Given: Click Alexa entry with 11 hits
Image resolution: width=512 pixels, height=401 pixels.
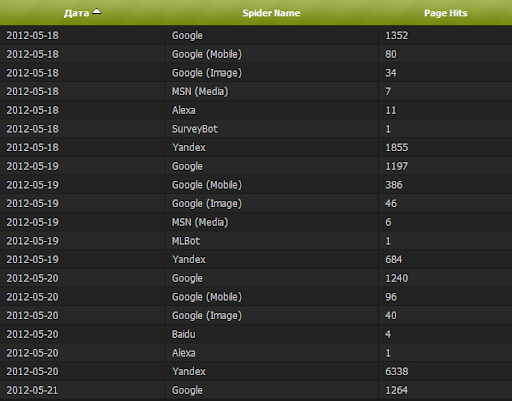Looking at the screenshot, I should point(184,110).
